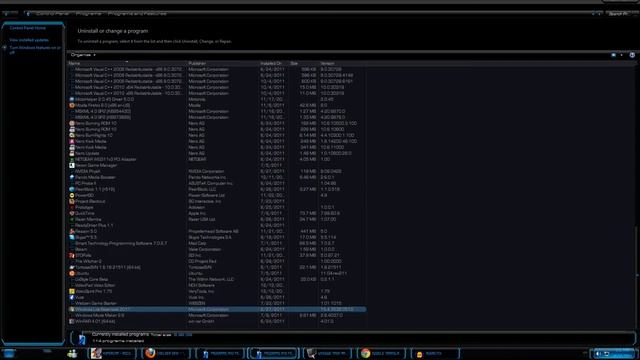Click the PowerISO icon
Viewport: 640px width, 360px height.
point(72,196)
